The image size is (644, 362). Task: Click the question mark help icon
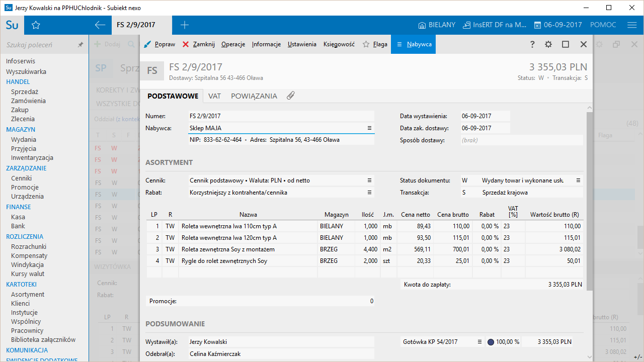[x=532, y=44]
